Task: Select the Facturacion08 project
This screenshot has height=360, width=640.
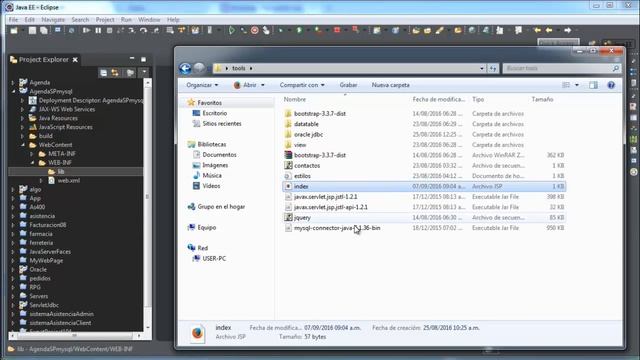Action: [x=47, y=225]
